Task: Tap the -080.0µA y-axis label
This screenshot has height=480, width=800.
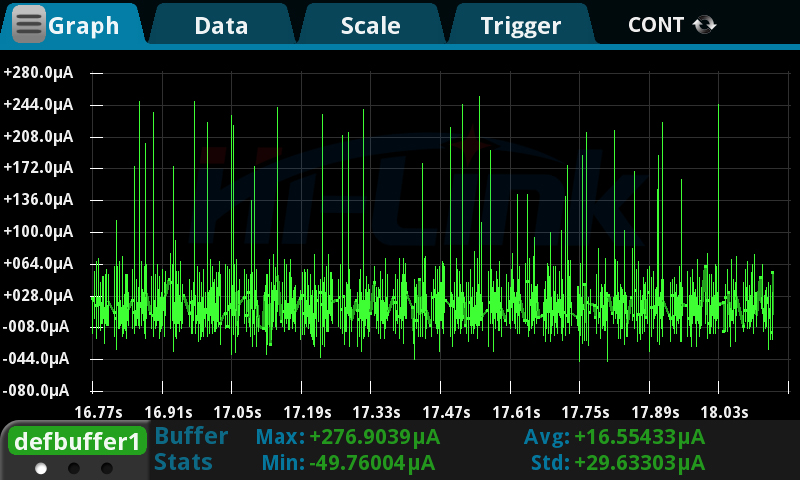Action: [39, 390]
